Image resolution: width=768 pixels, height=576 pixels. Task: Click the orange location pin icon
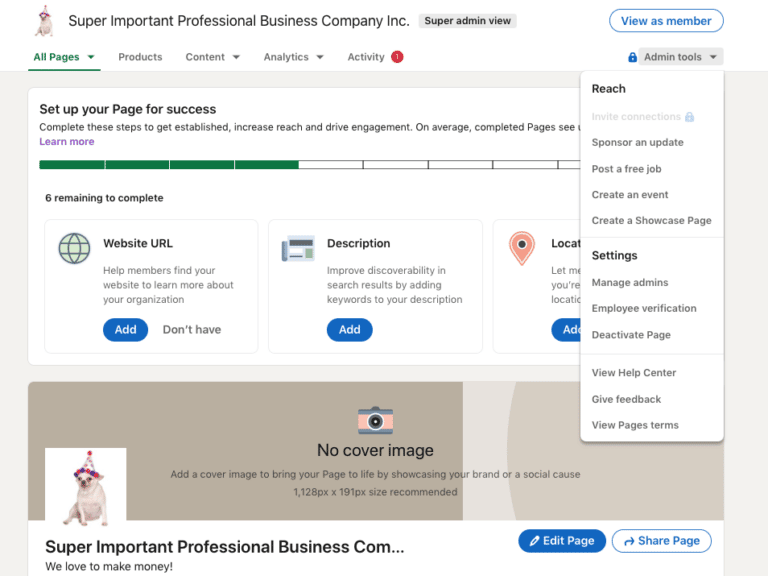coord(522,248)
